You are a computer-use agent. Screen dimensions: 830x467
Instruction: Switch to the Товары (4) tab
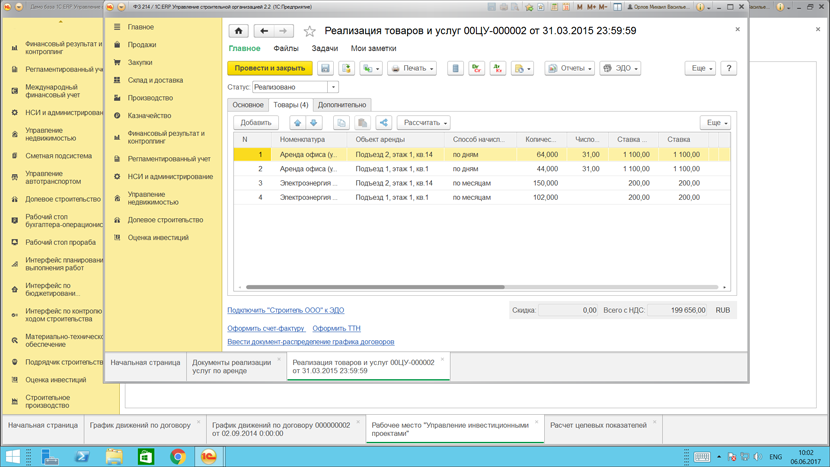pyautogui.click(x=291, y=105)
